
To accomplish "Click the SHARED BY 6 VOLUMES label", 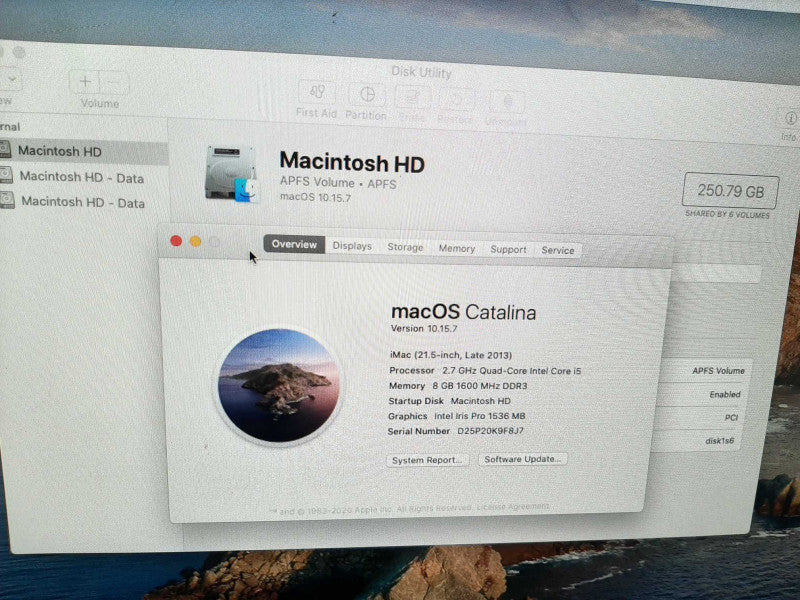I will pos(727,214).
